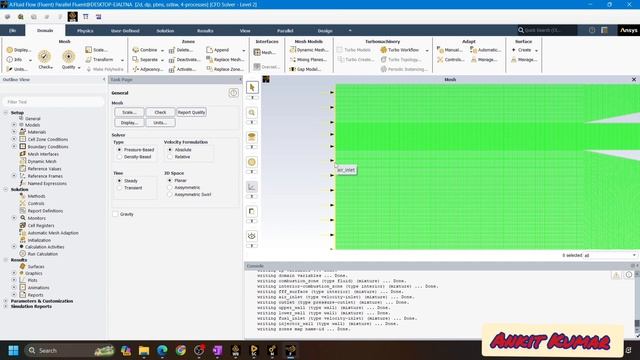Image resolution: width=640 pixels, height=360 pixels.
Task: Switch to the Parallel ribbon tab
Action: [x=285, y=31]
